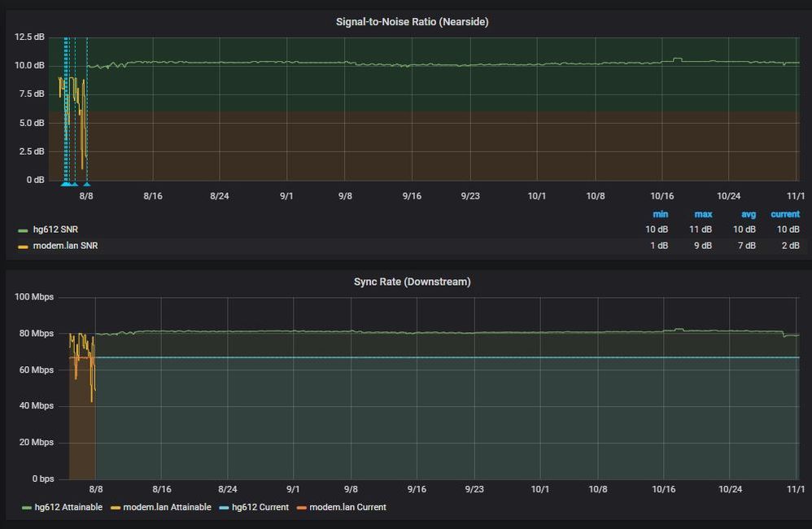Open Signal-to-Noise Ratio (Nearside) panel menu

pyautogui.click(x=412, y=22)
